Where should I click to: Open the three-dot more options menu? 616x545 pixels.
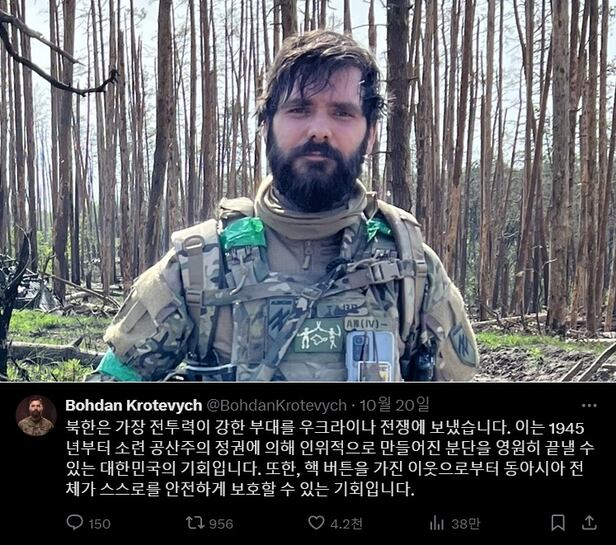(x=589, y=406)
